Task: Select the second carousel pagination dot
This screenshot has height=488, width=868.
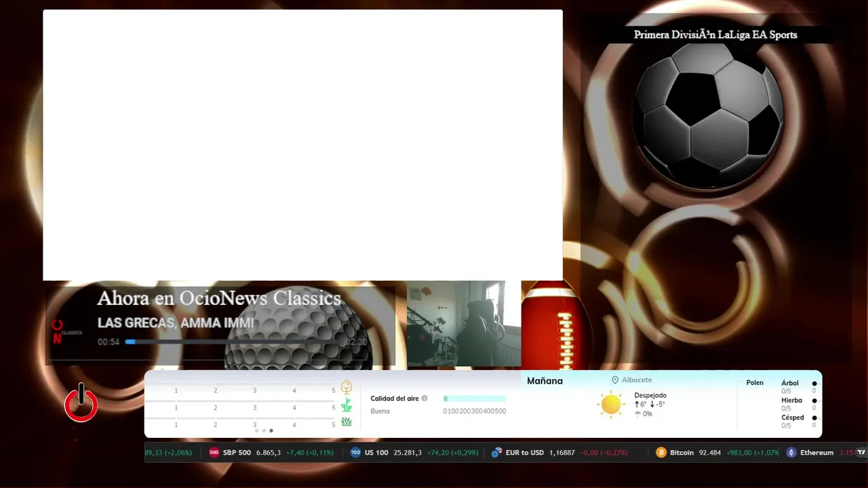Action: [264, 430]
